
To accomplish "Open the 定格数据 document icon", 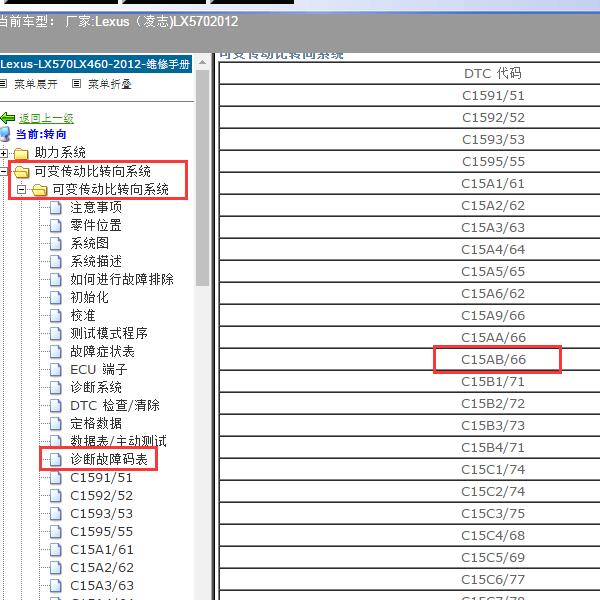I will click(x=56, y=424).
